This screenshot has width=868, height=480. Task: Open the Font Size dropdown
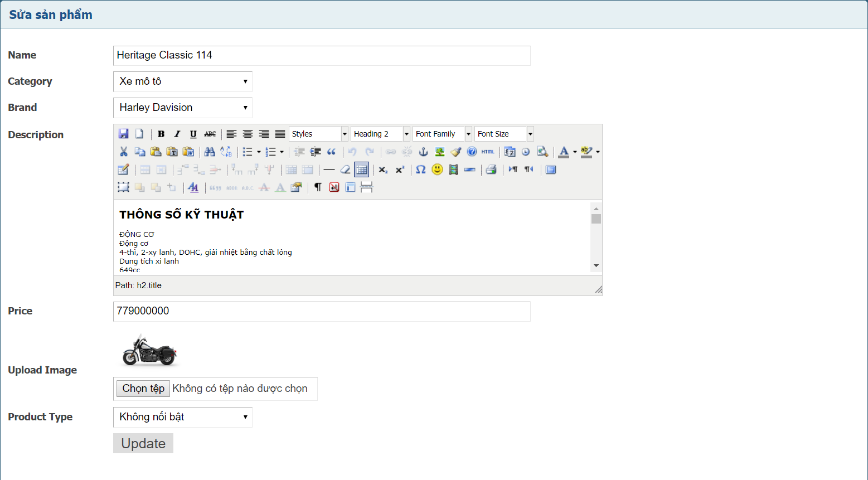tap(505, 134)
